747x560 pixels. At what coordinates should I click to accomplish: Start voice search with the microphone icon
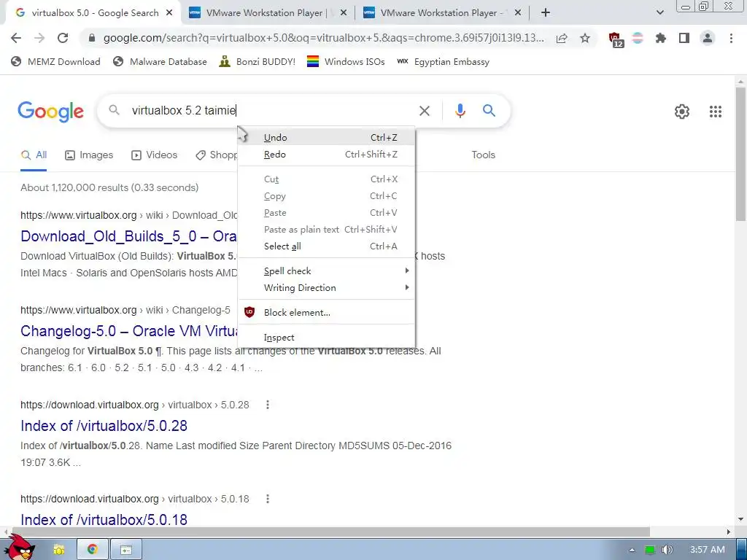click(460, 111)
